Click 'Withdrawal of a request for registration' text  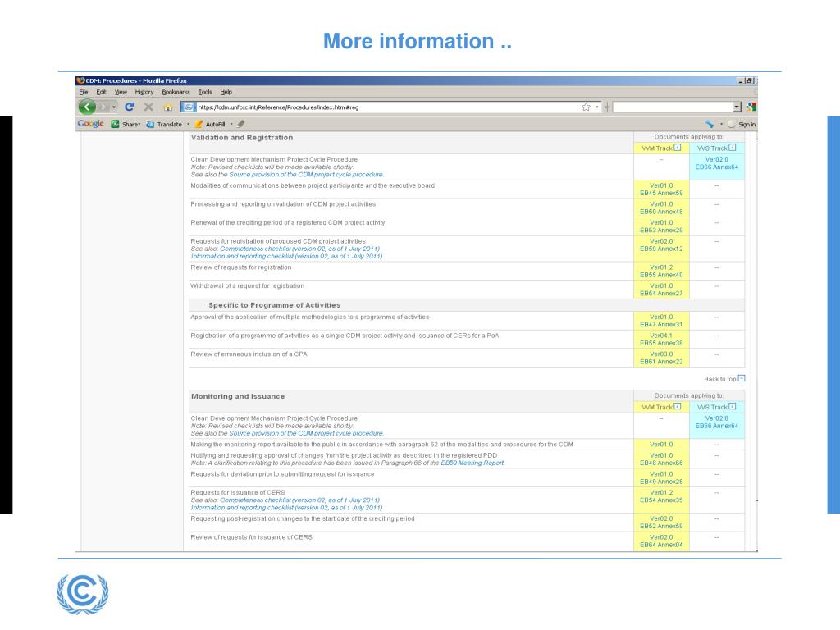[248, 286]
